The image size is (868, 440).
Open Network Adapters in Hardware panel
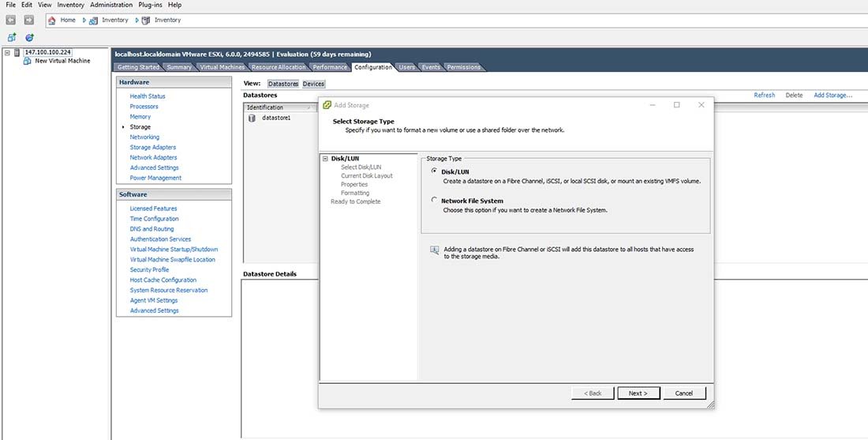pos(153,157)
